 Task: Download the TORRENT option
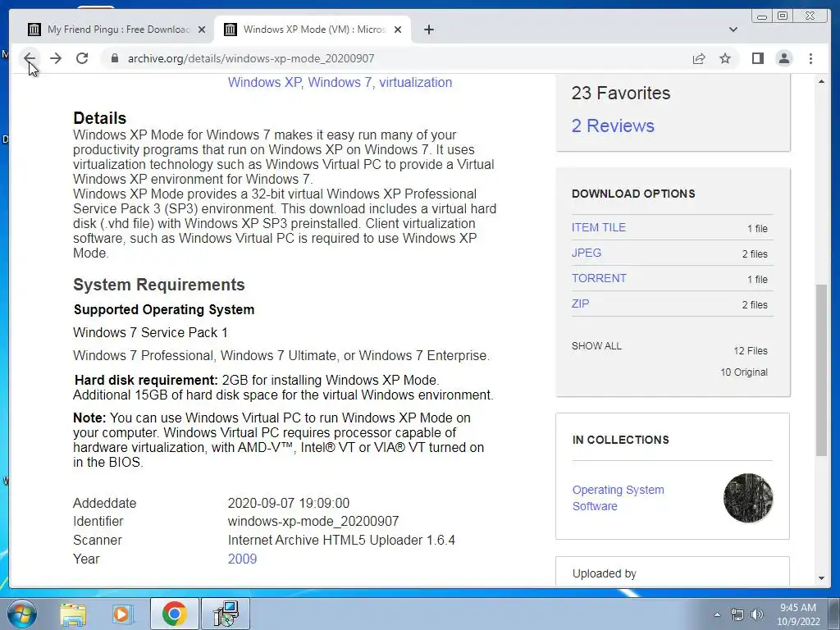[x=599, y=279]
